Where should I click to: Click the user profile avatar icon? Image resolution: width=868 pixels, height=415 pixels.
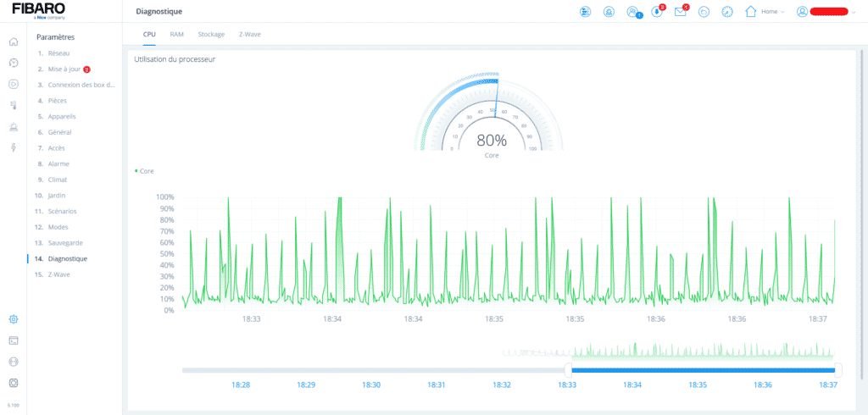click(x=802, y=12)
